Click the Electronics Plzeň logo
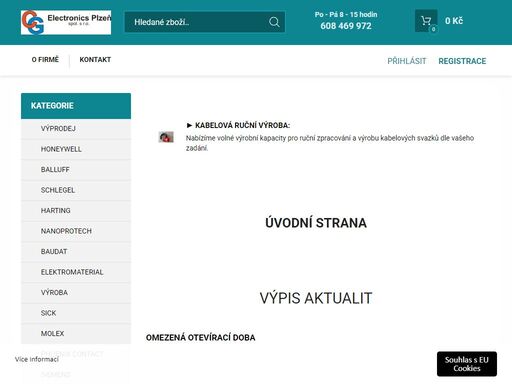The width and height of the screenshot is (512, 384). click(66, 22)
